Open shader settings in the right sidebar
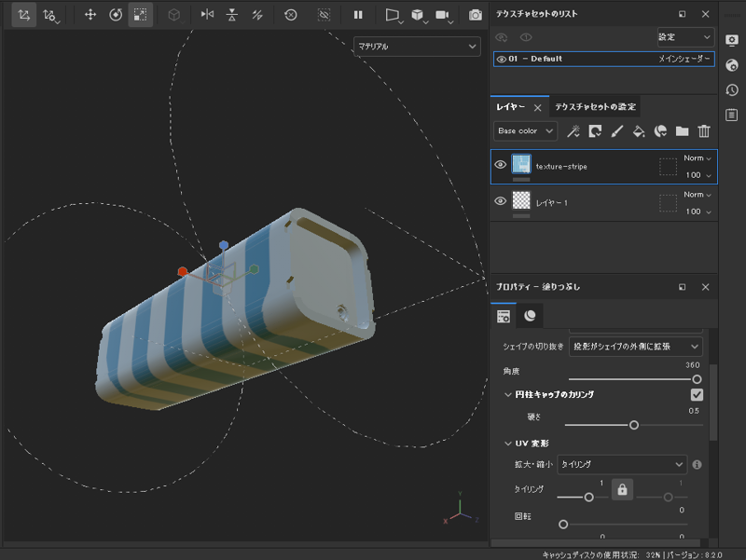This screenshot has height=560, width=746. (x=732, y=65)
